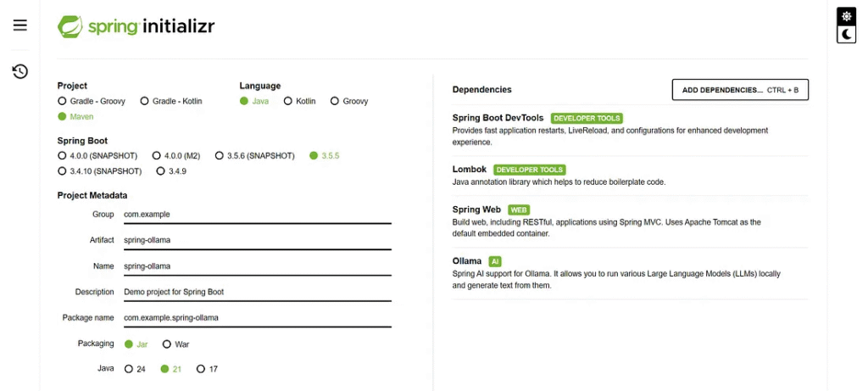
Task: Switch to dark theme moon icon
Action: pos(846,35)
